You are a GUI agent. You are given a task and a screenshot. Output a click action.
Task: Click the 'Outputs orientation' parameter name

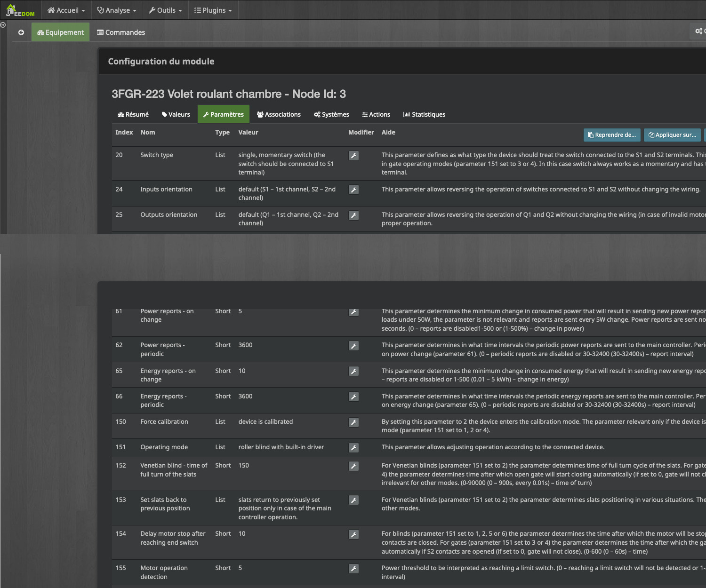click(169, 215)
